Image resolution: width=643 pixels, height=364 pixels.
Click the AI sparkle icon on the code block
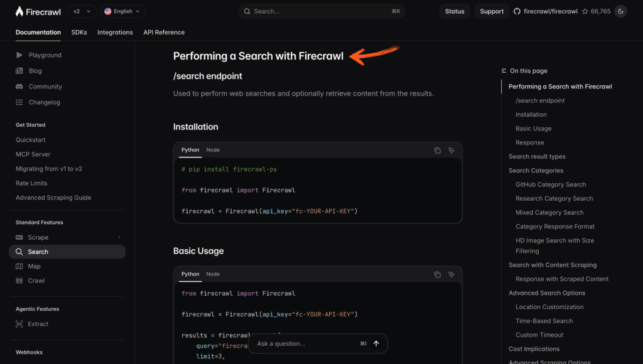(451, 151)
